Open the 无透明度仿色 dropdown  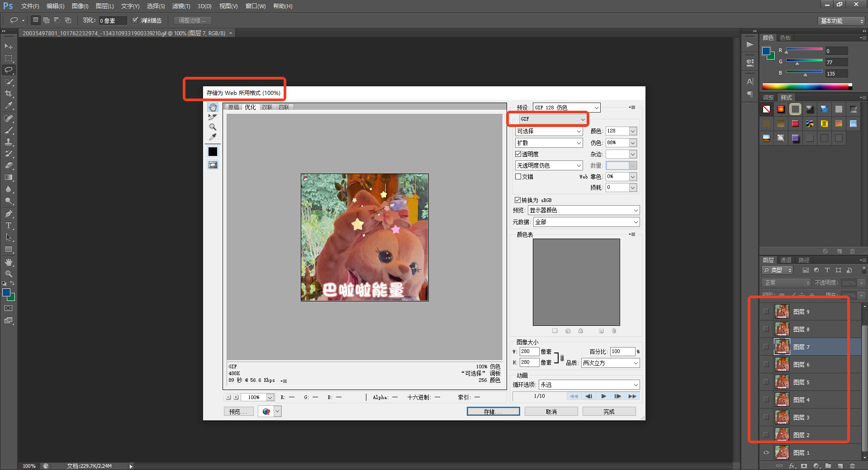[549, 165]
